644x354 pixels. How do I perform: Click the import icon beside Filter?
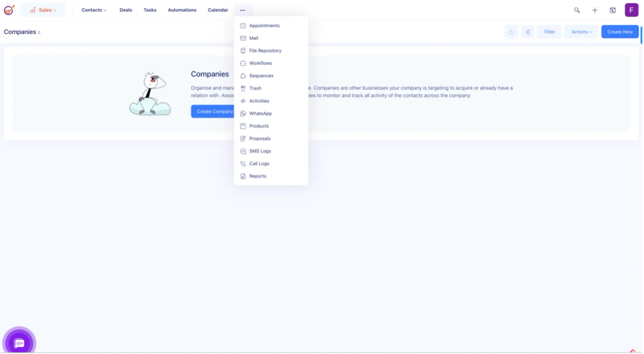(528, 32)
